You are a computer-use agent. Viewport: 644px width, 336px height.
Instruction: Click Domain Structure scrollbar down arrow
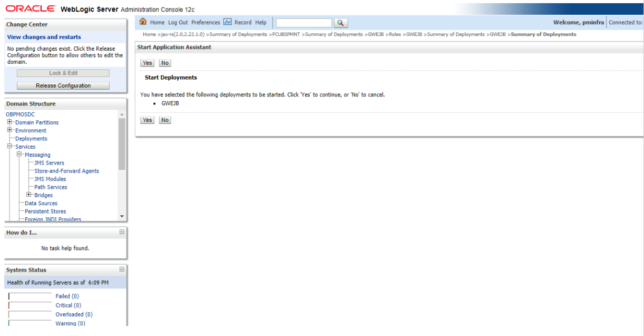coord(122,216)
